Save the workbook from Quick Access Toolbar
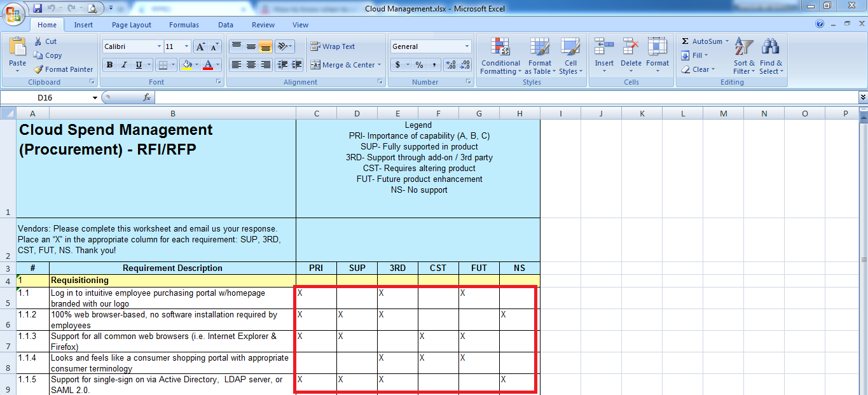 click(x=38, y=8)
